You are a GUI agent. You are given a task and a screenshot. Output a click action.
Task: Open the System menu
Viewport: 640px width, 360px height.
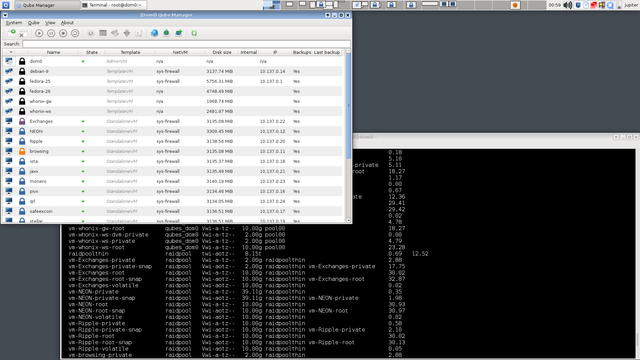point(14,23)
